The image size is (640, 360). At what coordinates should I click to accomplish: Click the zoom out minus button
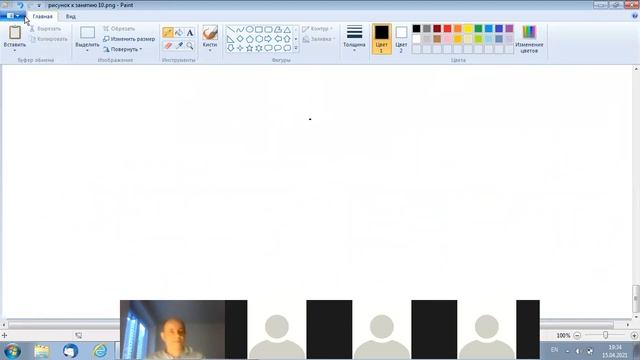coord(577,336)
